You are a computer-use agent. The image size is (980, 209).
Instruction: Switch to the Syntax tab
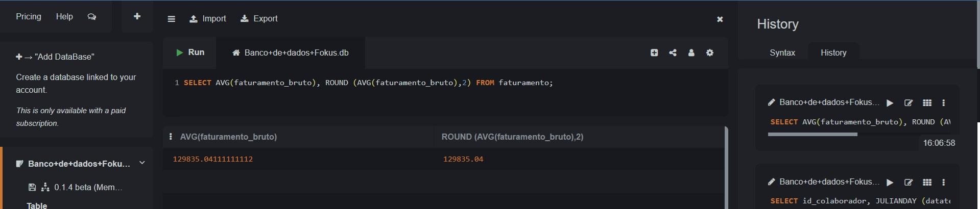point(782,53)
